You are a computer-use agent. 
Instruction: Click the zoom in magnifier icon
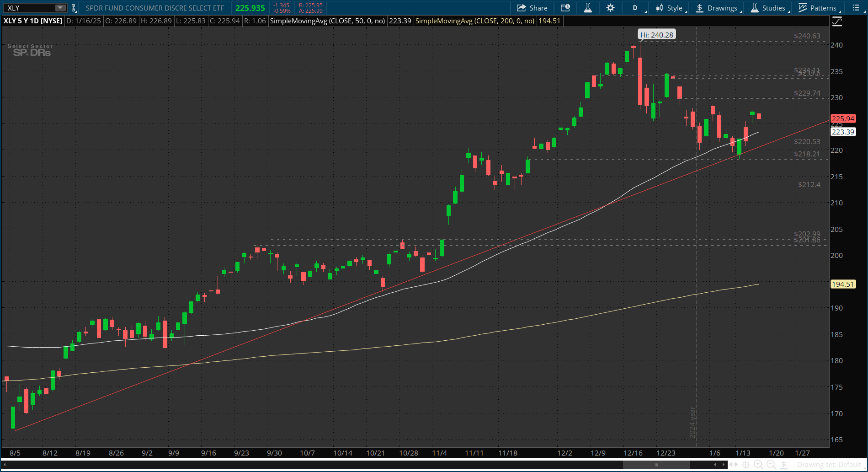[758, 465]
